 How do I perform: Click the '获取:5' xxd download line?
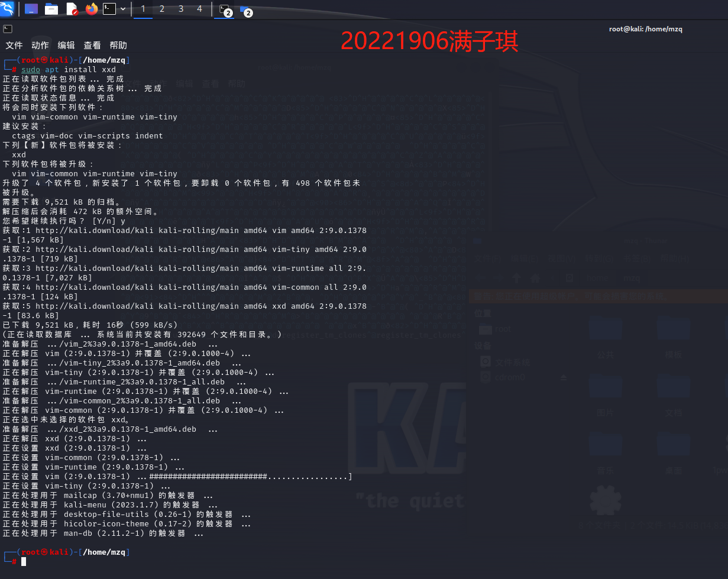[185, 310]
